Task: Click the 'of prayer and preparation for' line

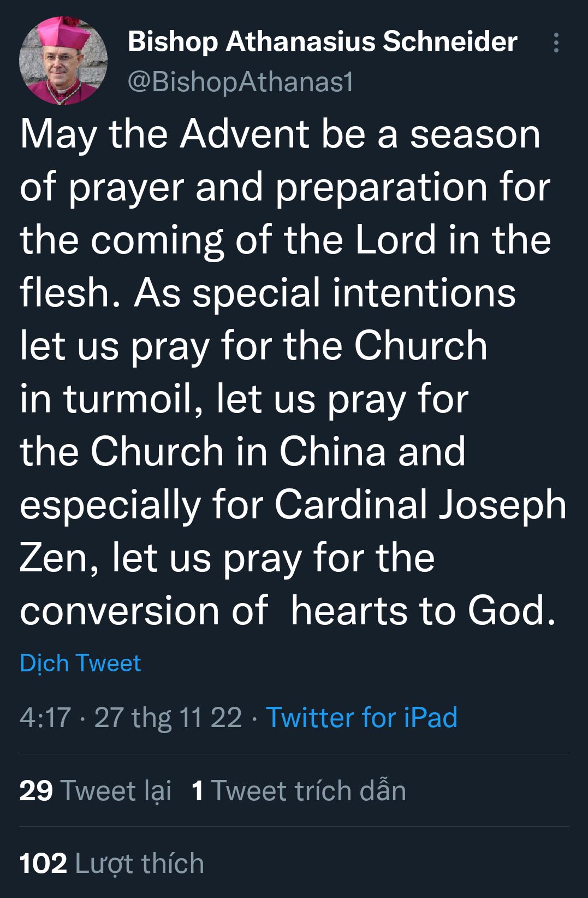Action: 285,187
